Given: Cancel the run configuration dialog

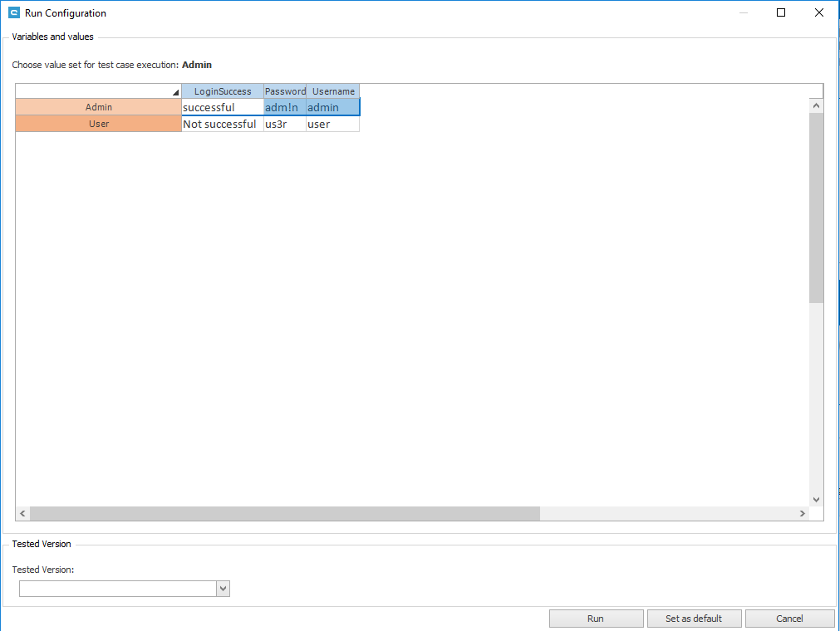Looking at the screenshot, I should (x=789, y=619).
